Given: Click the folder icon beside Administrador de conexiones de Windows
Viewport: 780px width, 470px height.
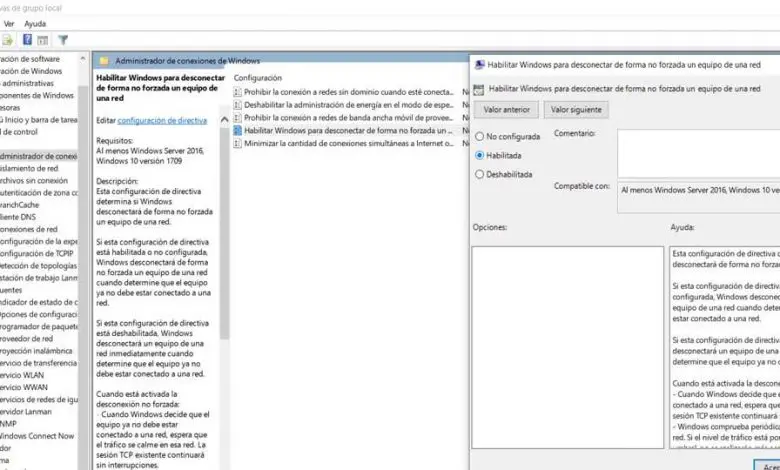Looking at the screenshot, I should [x=104, y=61].
